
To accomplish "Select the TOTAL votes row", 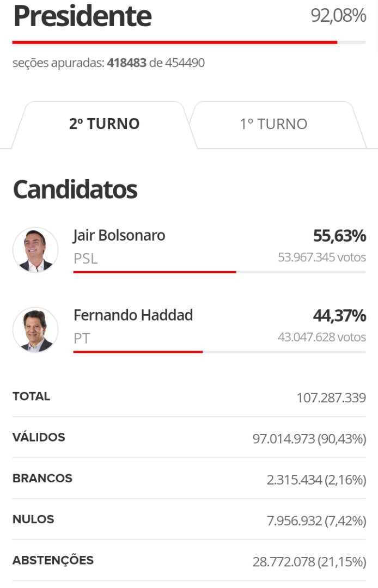I will pyautogui.click(x=188, y=397).
